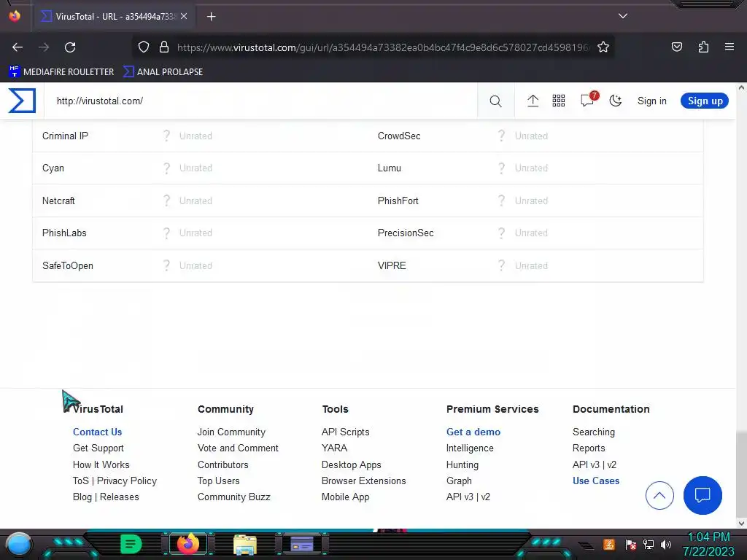Close the VirusTotal tab
Image resolution: width=747 pixels, height=560 pixels.
(184, 17)
